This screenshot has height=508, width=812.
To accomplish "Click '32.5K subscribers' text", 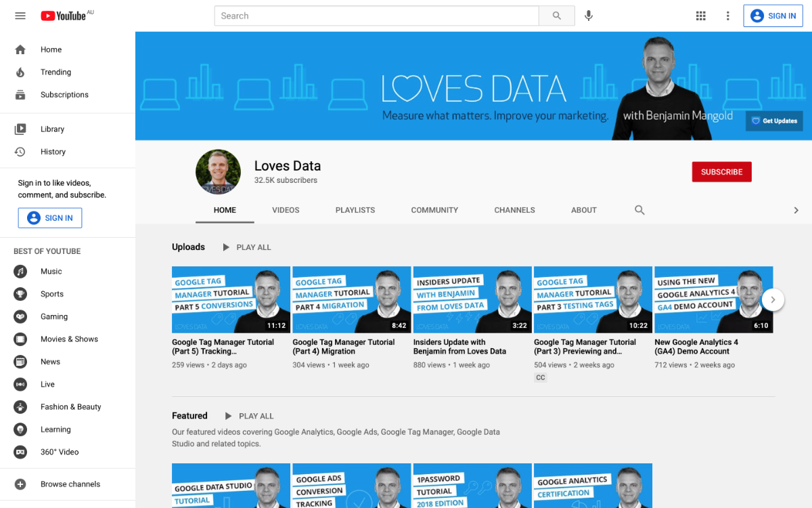I will 286,180.
